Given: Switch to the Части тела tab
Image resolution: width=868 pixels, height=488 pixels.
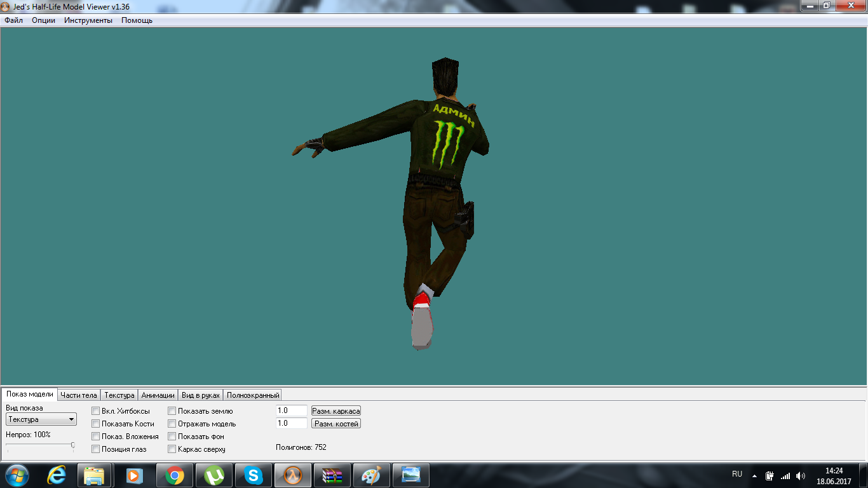Looking at the screenshot, I should 79,395.
